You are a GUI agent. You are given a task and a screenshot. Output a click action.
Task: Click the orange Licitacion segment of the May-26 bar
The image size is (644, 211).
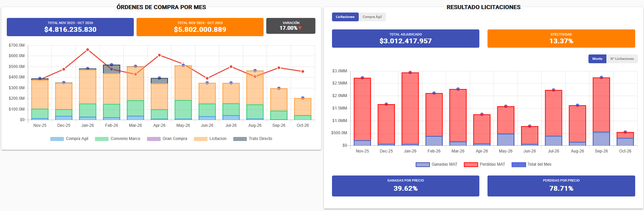(x=183, y=83)
